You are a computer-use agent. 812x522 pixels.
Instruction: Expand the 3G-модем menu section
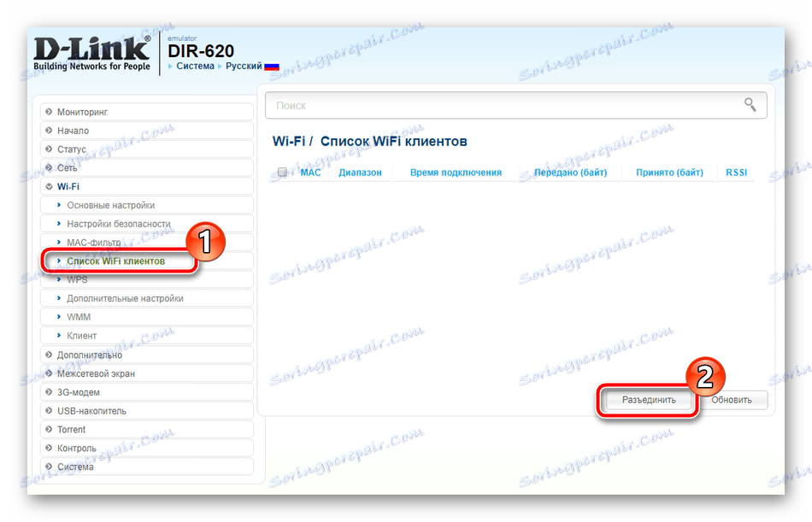point(147,392)
